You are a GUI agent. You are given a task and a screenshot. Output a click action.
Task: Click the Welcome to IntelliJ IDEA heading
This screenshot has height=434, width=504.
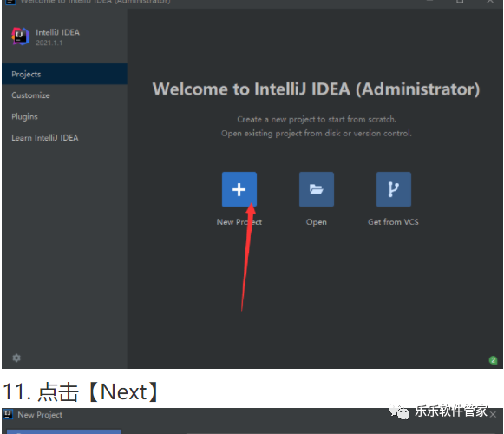pos(316,89)
